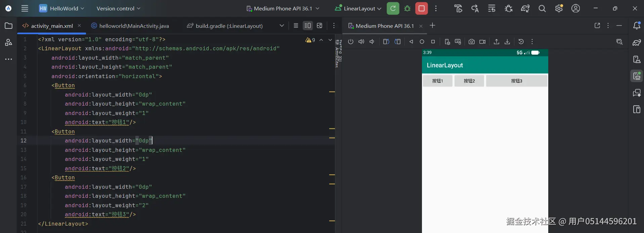This screenshot has height=233, width=644.
Task: Open the Resource Manager sidebar icon
Action: pyautogui.click(x=8, y=43)
